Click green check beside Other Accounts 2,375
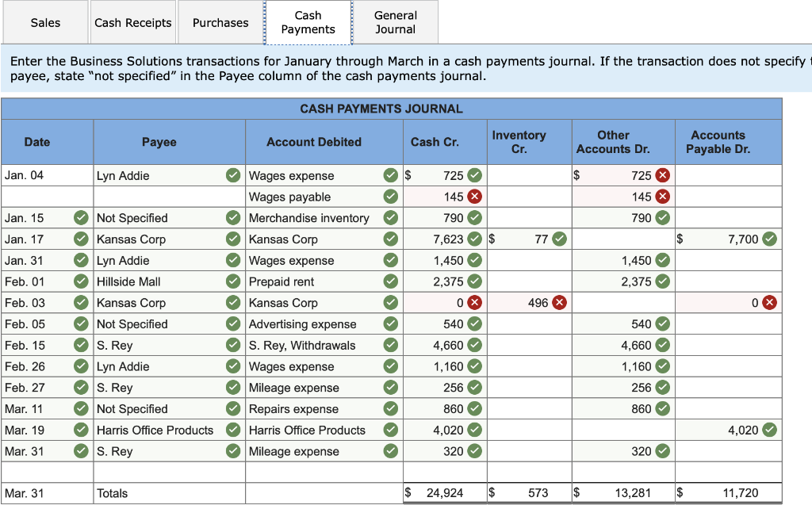812x509 pixels. 662,281
